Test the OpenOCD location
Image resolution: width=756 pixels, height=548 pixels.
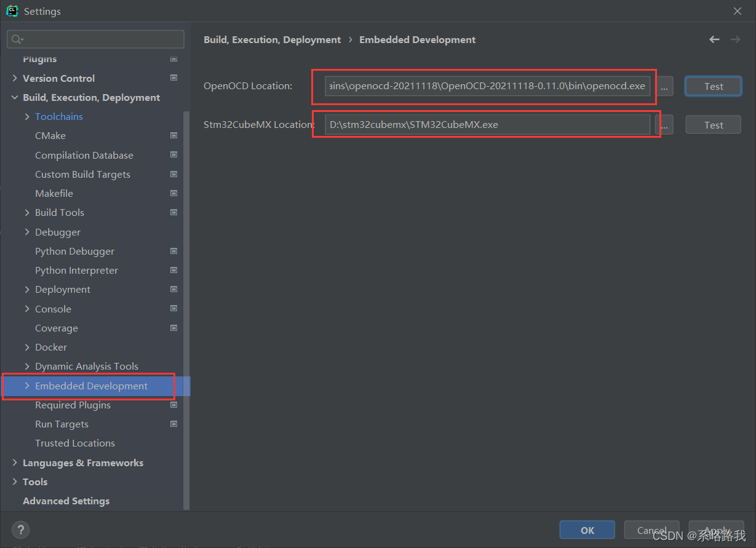(x=714, y=86)
